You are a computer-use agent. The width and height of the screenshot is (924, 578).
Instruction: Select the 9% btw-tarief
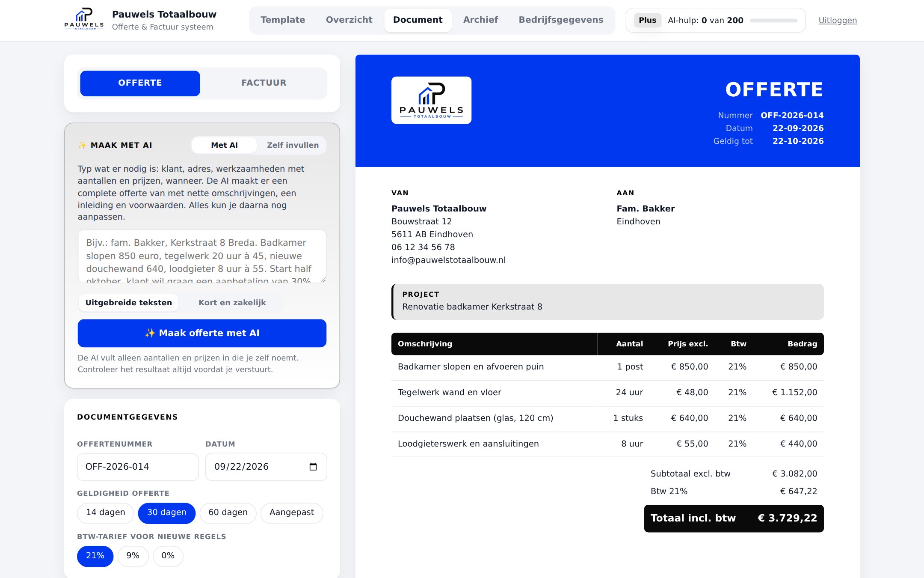pos(133,556)
